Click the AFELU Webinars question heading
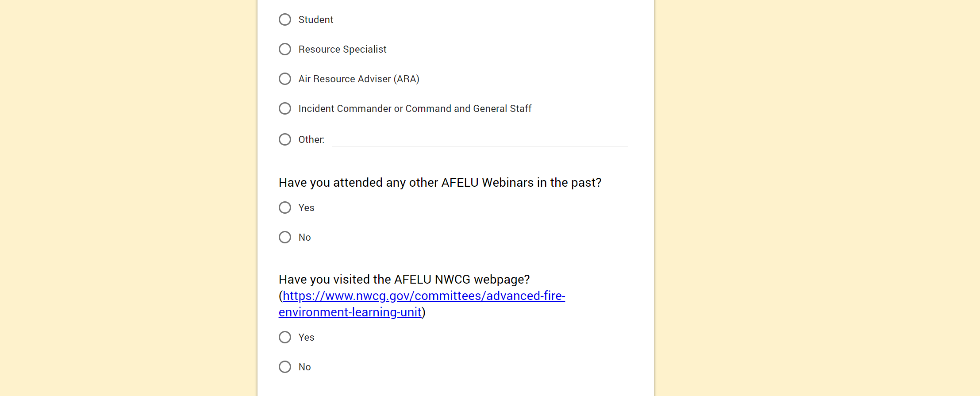Viewport: 980px width, 396px height. coord(440,182)
